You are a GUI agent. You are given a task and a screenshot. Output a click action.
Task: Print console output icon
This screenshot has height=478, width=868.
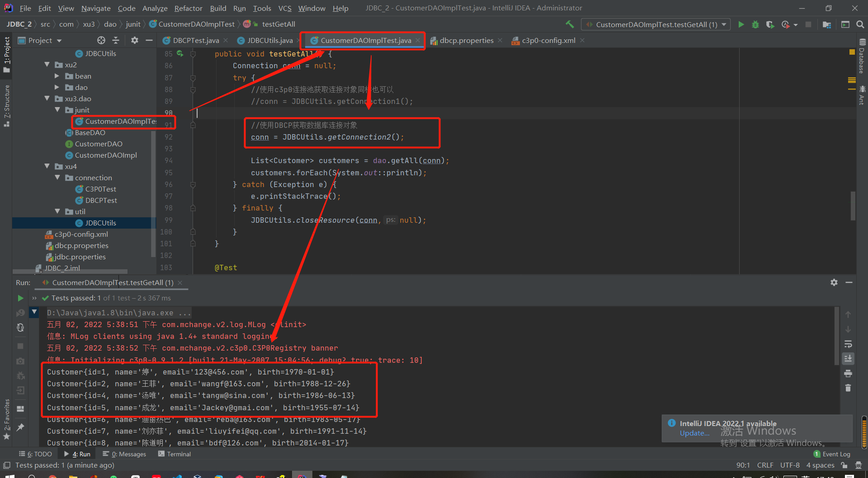click(x=848, y=374)
